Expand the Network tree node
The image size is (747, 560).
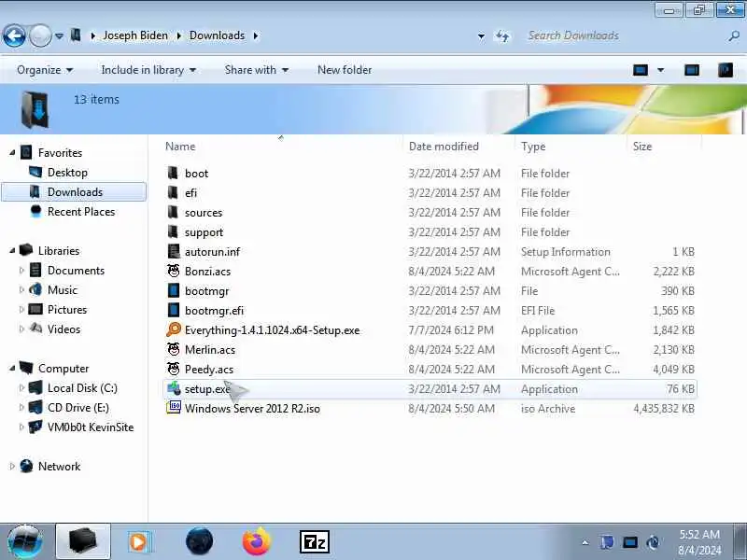[12, 467]
